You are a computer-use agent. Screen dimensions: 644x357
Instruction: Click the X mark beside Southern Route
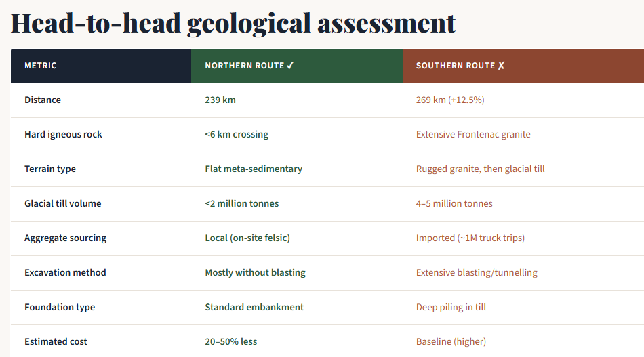pos(502,66)
